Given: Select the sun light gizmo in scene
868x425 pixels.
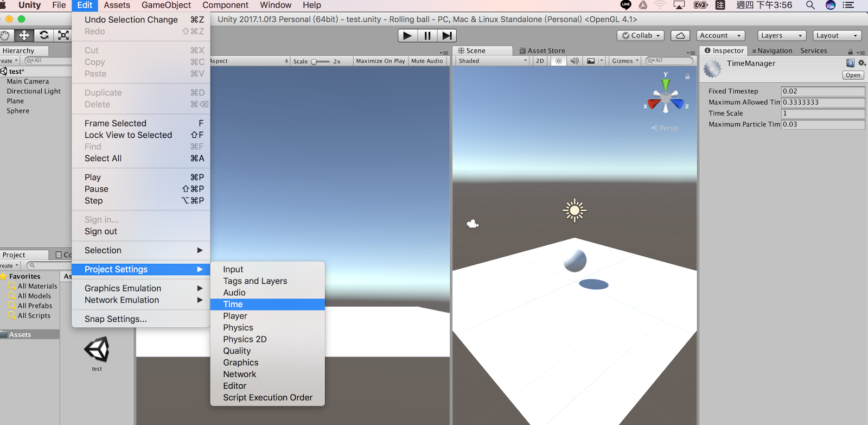Looking at the screenshot, I should pyautogui.click(x=575, y=211).
